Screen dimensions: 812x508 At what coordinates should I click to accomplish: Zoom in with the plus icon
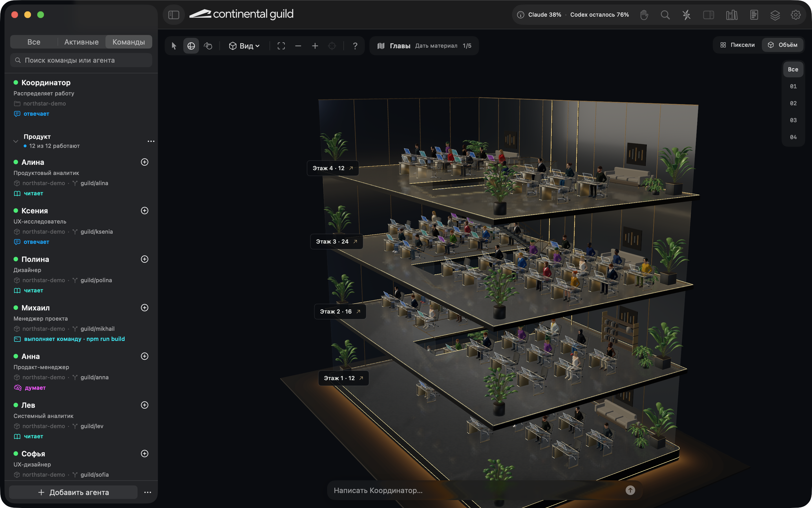click(x=315, y=46)
